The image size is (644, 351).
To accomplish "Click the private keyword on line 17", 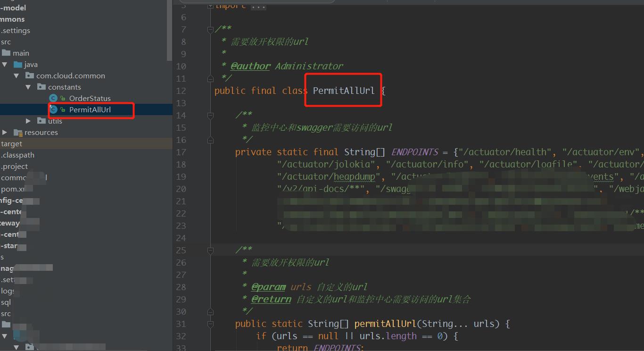I will click(x=254, y=152).
